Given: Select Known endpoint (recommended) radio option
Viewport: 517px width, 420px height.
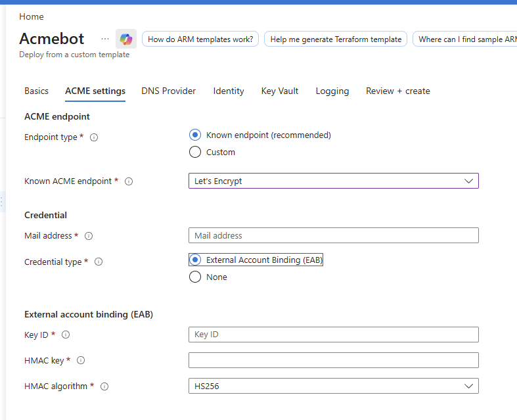Looking at the screenshot, I should tap(195, 135).
